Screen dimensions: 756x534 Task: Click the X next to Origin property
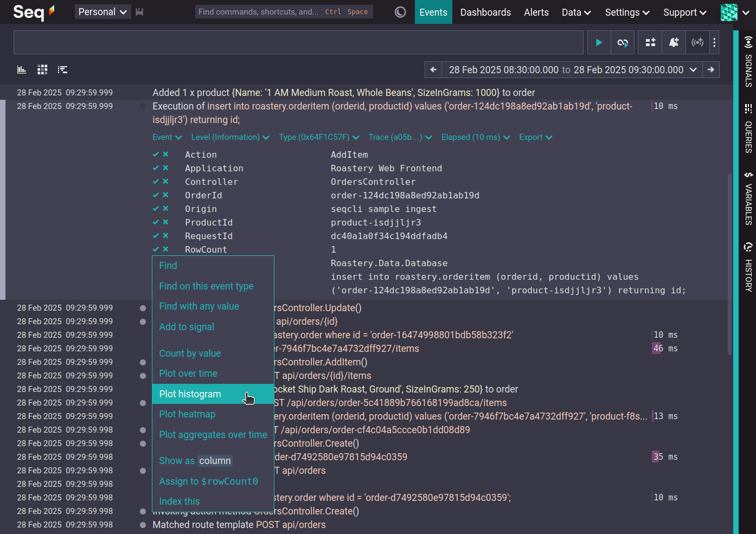point(165,209)
